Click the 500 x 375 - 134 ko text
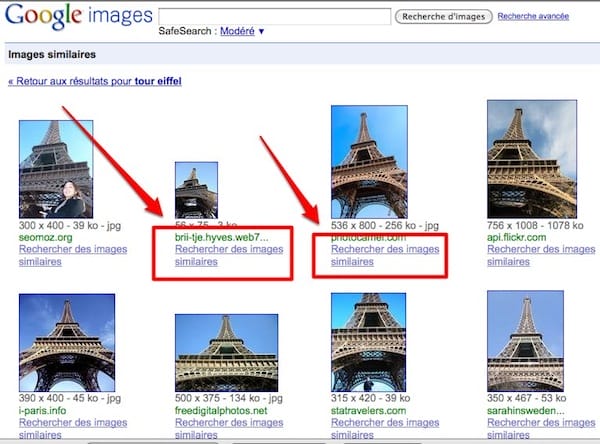The image size is (600, 444). pos(228,398)
